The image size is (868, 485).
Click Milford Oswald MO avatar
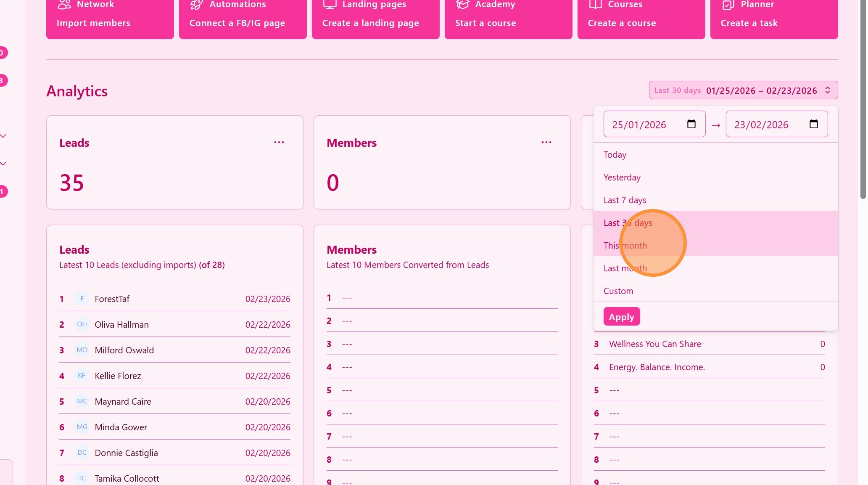(x=82, y=350)
